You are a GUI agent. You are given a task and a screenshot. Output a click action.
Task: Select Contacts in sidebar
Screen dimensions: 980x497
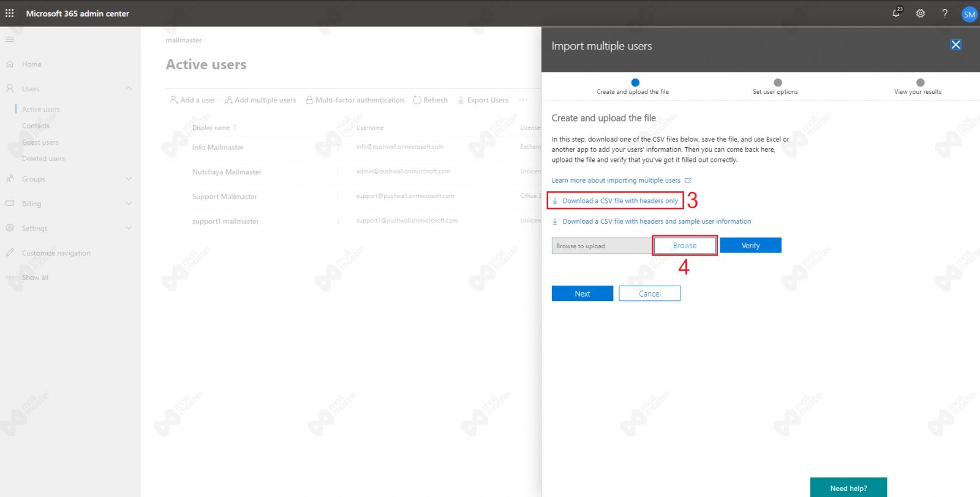36,126
